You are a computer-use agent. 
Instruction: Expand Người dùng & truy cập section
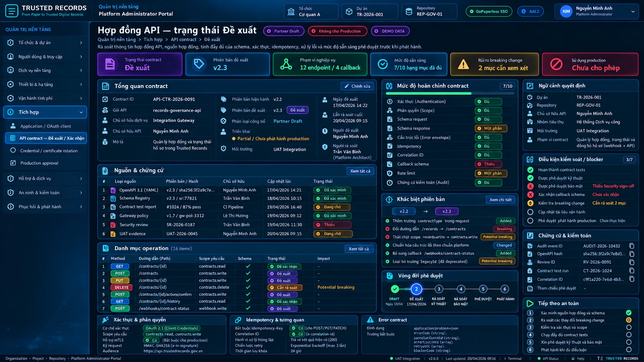[x=45, y=57]
